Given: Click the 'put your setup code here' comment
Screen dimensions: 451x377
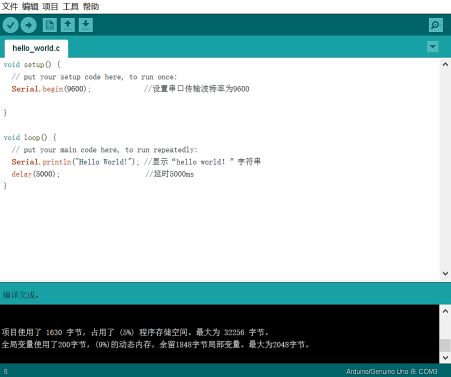Looking at the screenshot, I should (x=94, y=77).
